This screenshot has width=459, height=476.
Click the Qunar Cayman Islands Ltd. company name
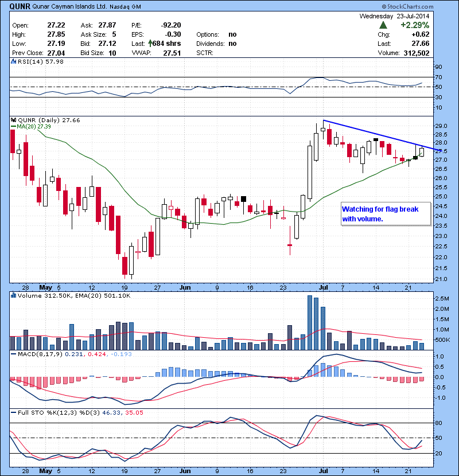tap(69, 6)
